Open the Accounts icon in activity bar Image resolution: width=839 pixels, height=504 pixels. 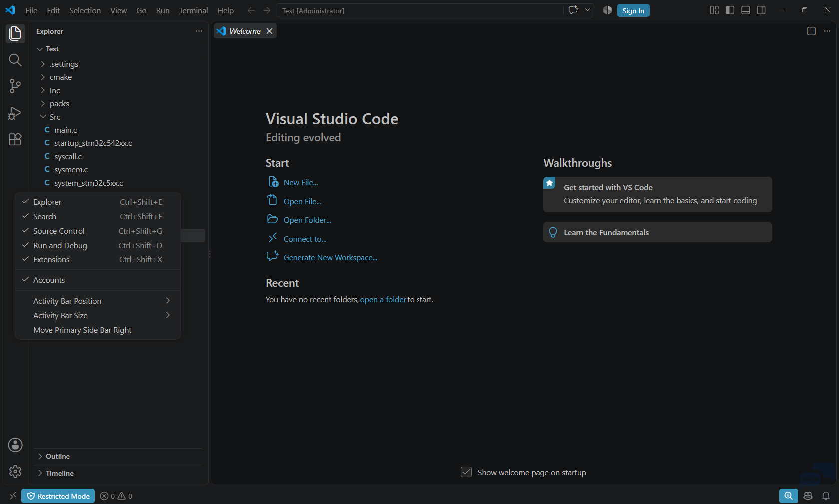click(x=15, y=445)
